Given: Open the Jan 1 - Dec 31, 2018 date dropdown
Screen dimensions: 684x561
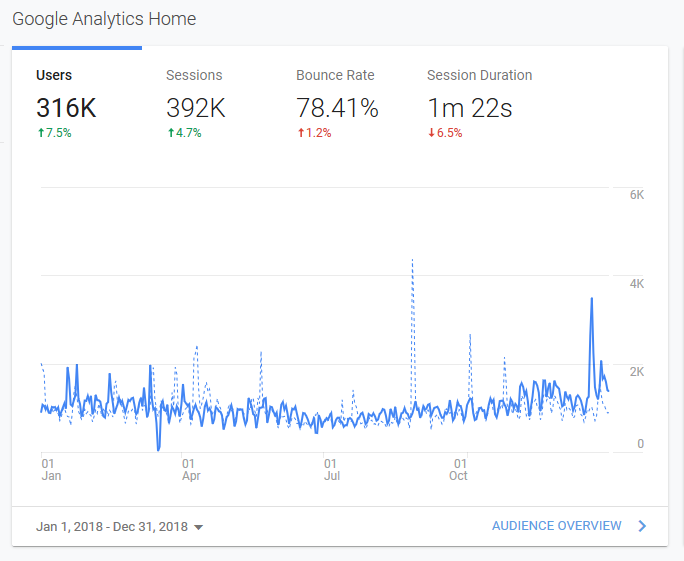Looking at the screenshot, I should 119,527.
